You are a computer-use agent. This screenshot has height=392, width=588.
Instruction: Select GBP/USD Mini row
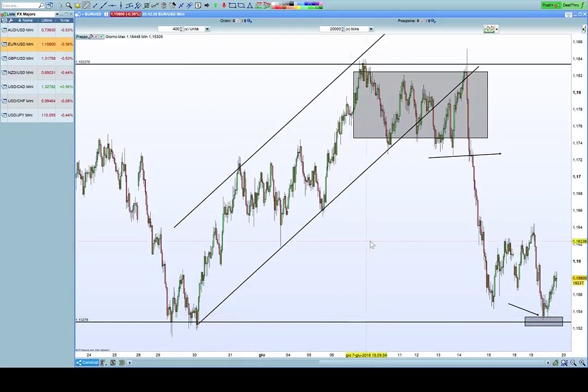click(37, 58)
